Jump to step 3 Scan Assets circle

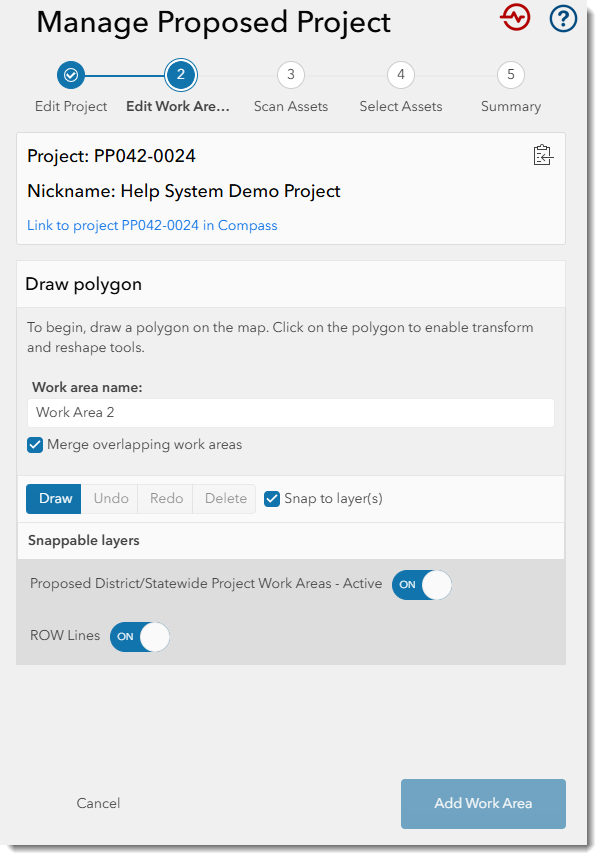[x=291, y=75]
